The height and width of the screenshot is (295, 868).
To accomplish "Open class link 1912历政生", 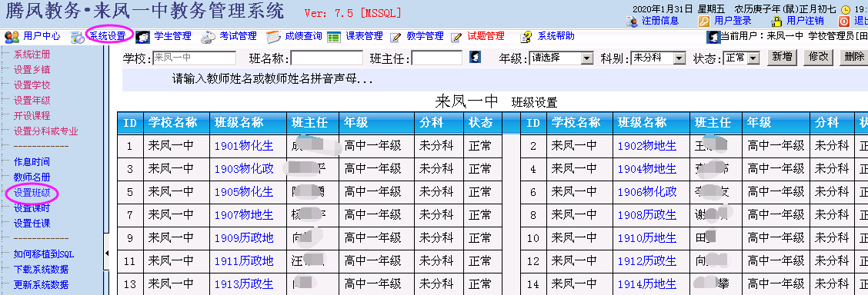I will [x=647, y=261].
